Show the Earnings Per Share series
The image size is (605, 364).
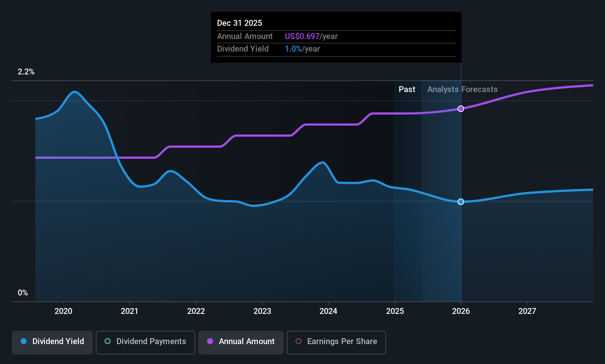click(336, 342)
